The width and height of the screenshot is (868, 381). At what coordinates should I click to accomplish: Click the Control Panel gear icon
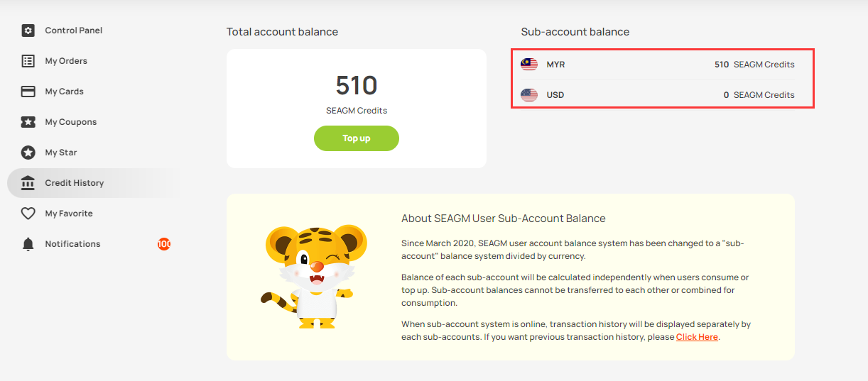[x=28, y=31]
